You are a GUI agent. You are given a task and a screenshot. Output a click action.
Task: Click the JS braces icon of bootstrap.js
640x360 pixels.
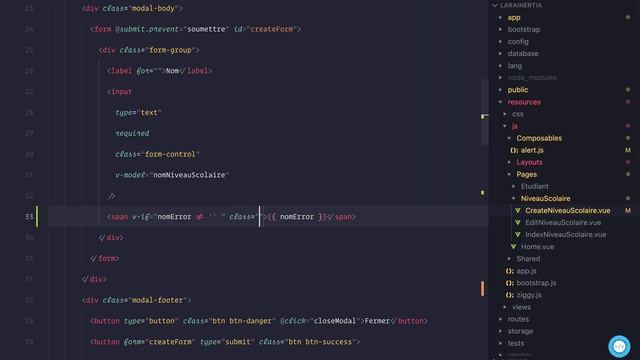(510, 283)
